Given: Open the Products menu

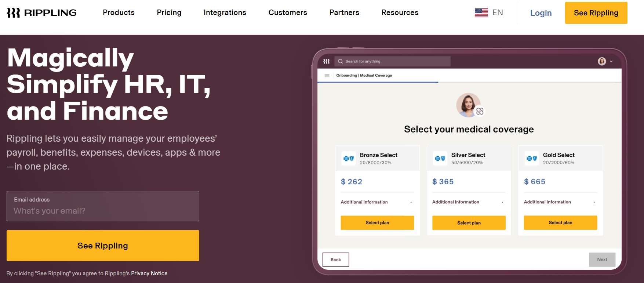Looking at the screenshot, I should coord(119,12).
